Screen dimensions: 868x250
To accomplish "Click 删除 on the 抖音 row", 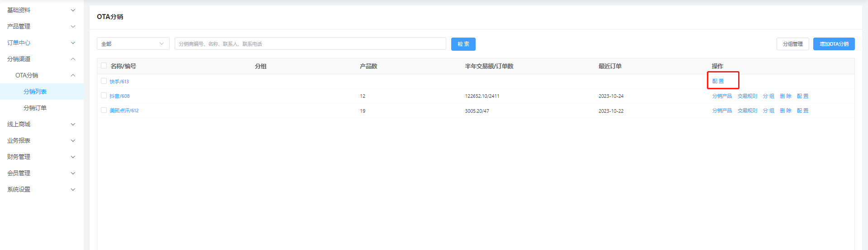I will [x=786, y=96].
